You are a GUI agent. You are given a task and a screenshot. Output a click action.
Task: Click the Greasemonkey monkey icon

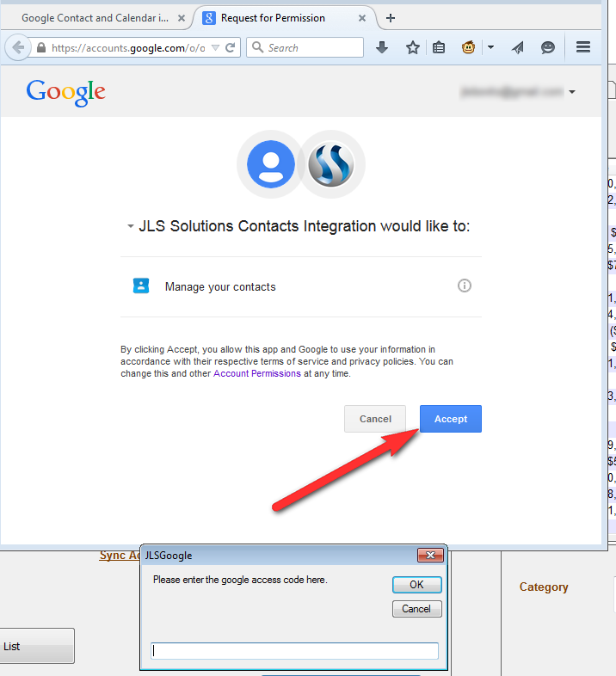(469, 47)
